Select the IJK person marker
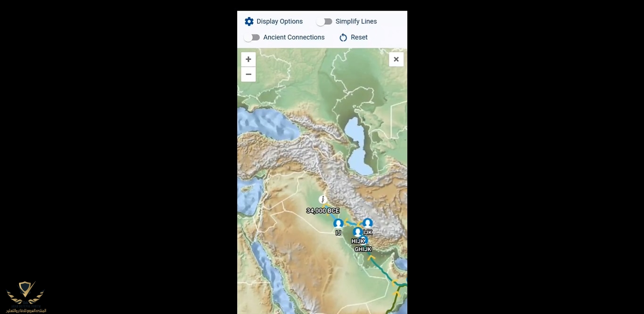Image resolution: width=644 pixels, height=314 pixels. tap(368, 223)
